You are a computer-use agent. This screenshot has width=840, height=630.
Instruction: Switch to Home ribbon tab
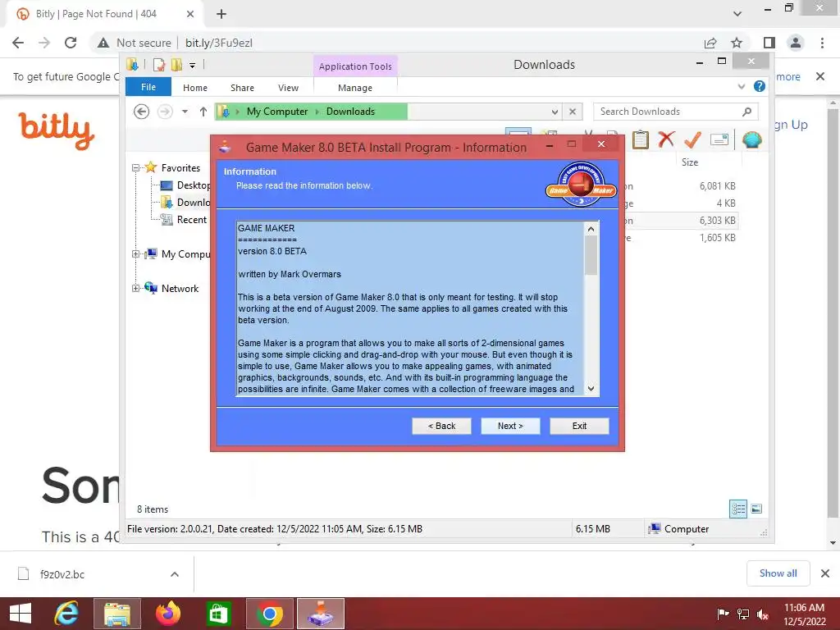tap(195, 87)
